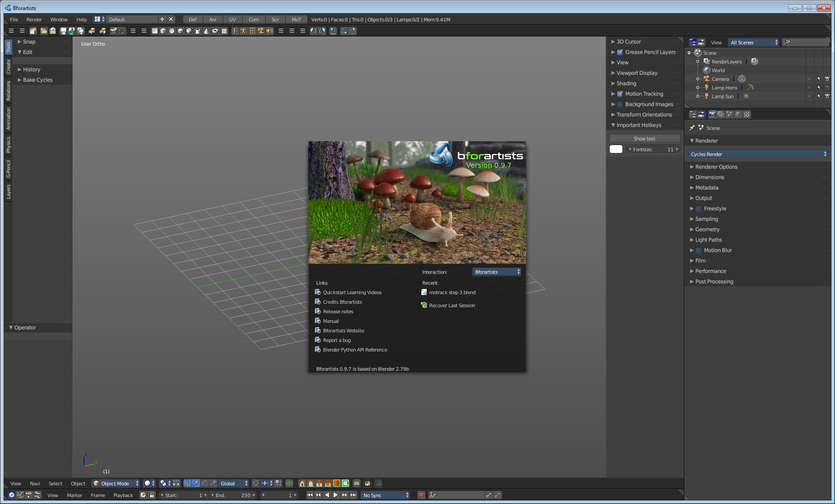Click the white hotkey text color swatch
Screen dimensions: 835x504
coord(616,149)
